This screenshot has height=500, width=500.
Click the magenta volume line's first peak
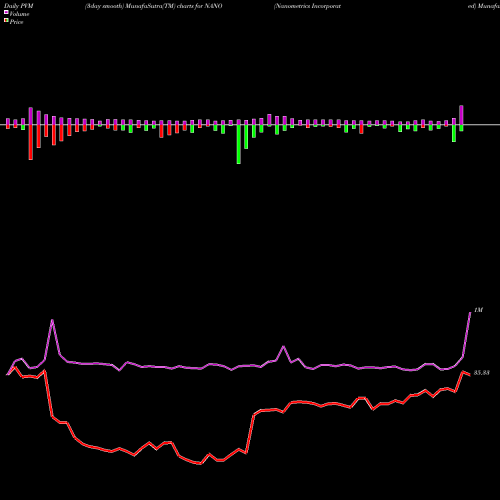click(x=52, y=320)
